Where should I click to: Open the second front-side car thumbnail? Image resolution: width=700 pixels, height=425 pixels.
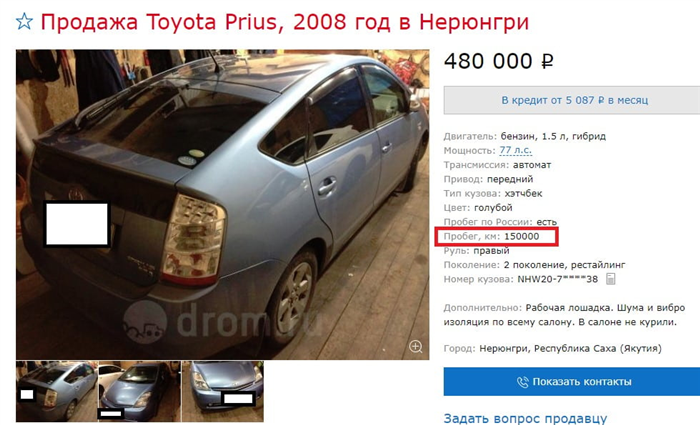point(140,391)
